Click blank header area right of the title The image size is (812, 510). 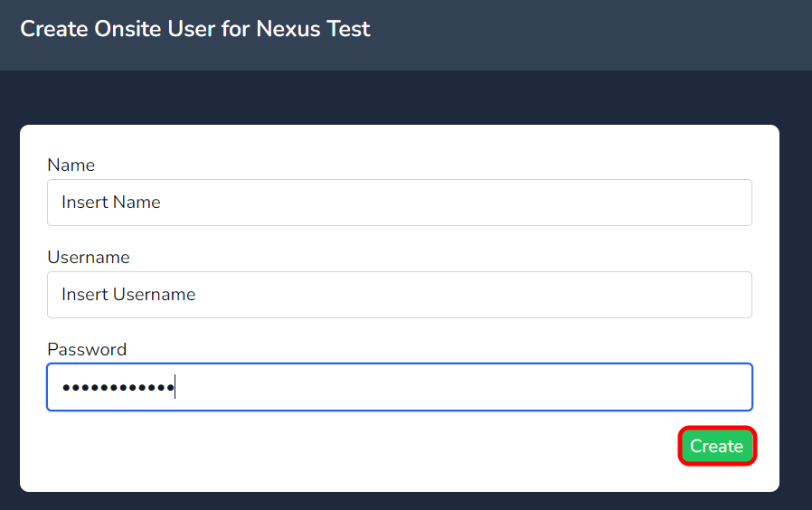tap(588, 34)
